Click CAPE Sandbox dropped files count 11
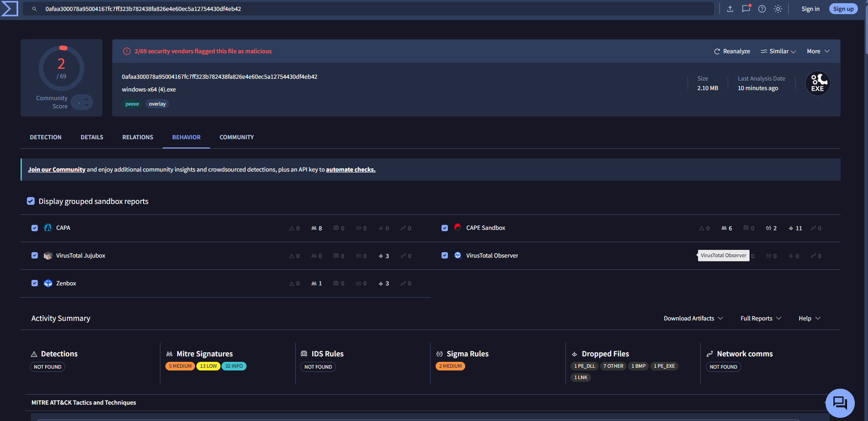The height and width of the screenshot is (421, 868). click(x=796, y=228)
